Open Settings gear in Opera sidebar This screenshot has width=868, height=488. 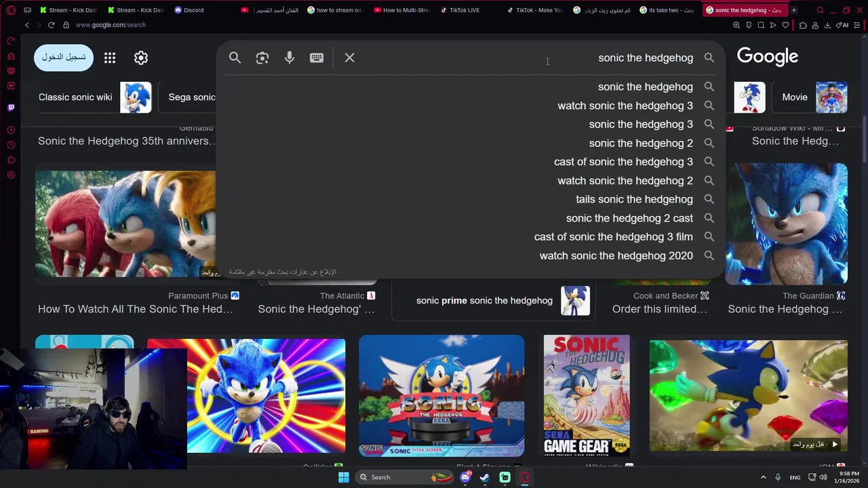pyautogui.click(x=11, y=175)
